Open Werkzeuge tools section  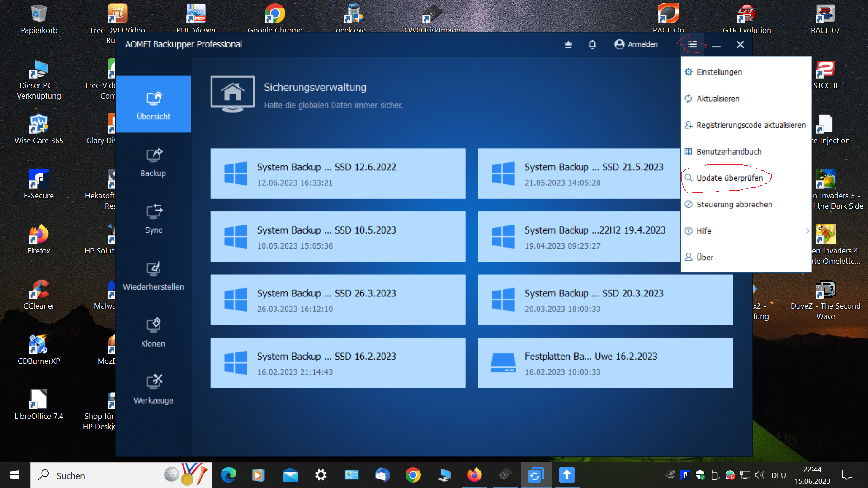click(153, 389)
